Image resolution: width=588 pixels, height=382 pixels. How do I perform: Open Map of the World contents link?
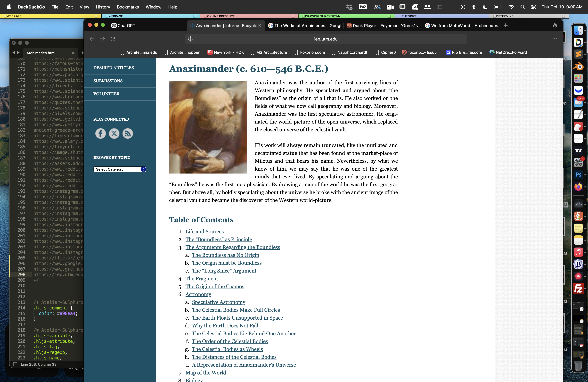point(206,373)
